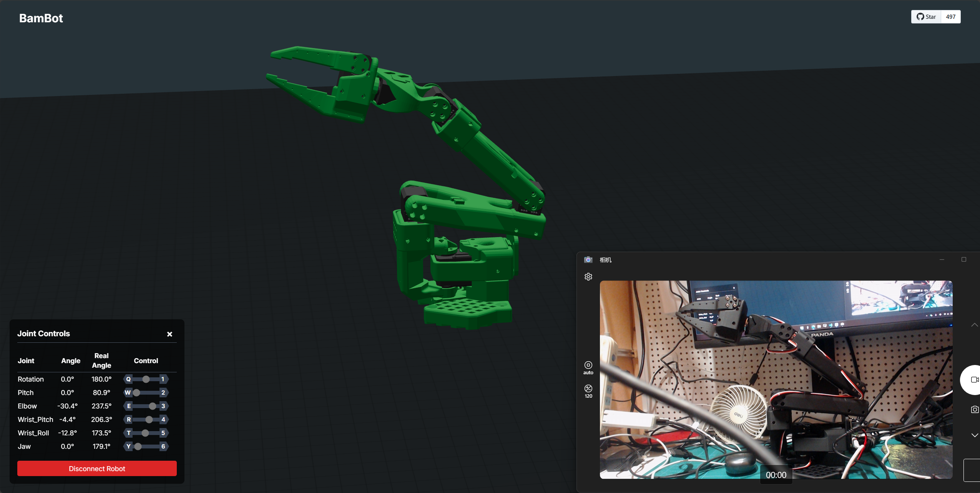This screenshot has width=980, height=493.
Task: Click the 497 star count link
Action: (950, 17)
